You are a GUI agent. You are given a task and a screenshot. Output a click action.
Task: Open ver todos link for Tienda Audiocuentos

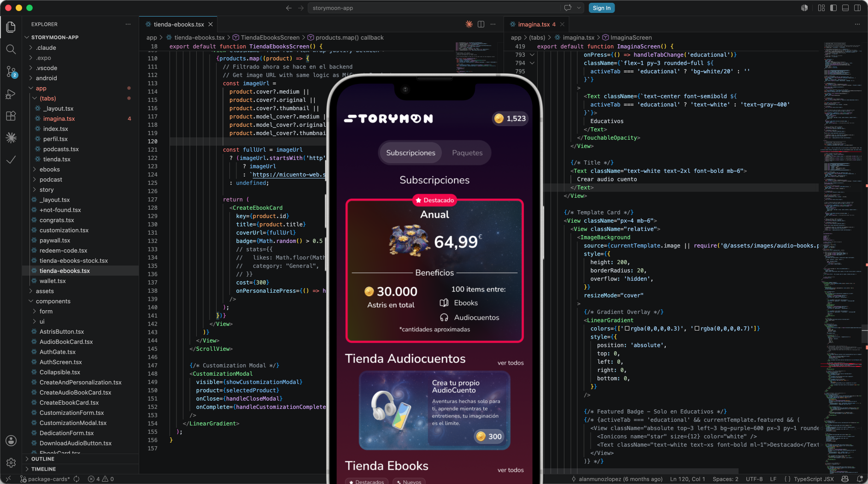[510, 363]
